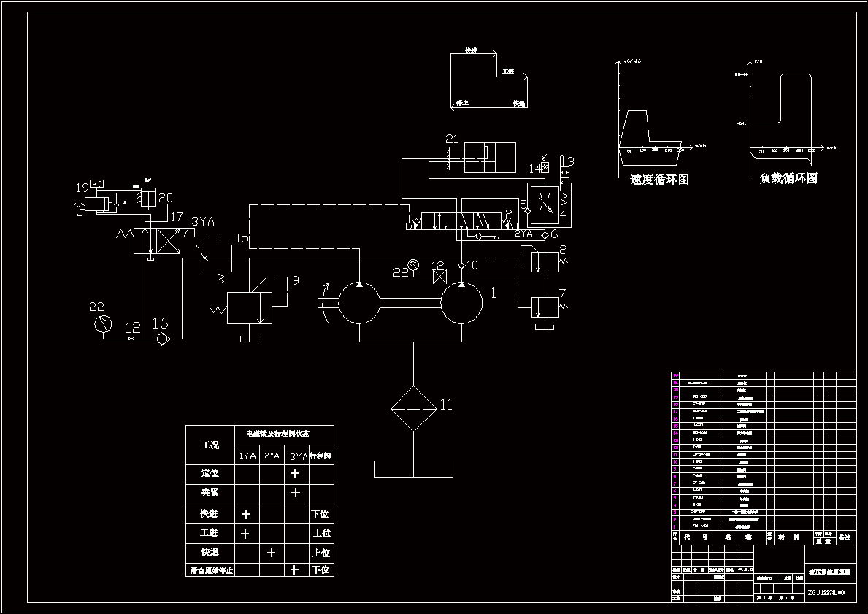
Task: Select the check valve symbol labeled 6
Action: coord(545,235)
